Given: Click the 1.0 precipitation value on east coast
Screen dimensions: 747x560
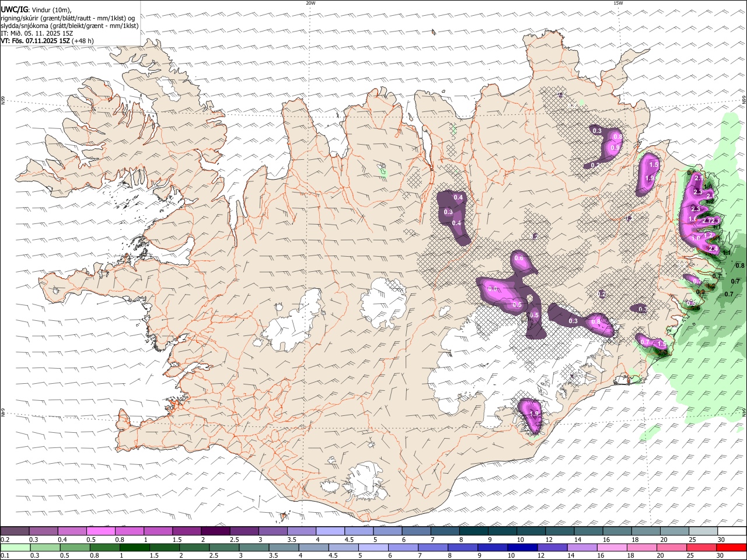Looking at the screenshot, I should tap(696, 238).
